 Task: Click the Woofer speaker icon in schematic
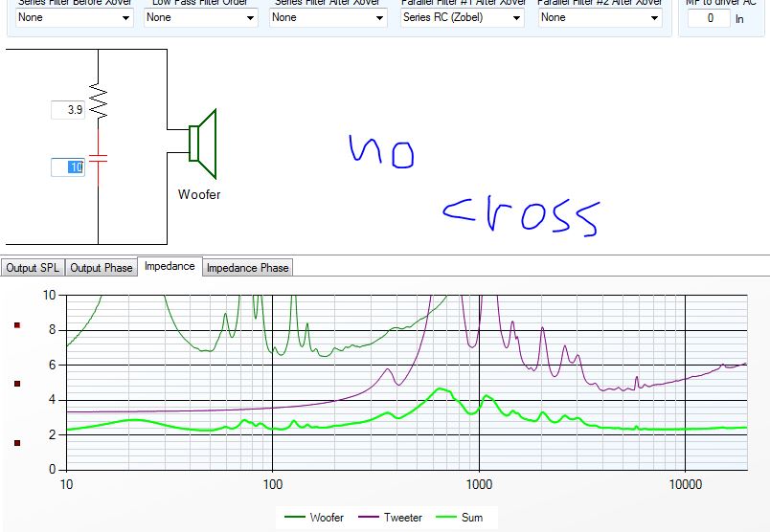point(202,144)
